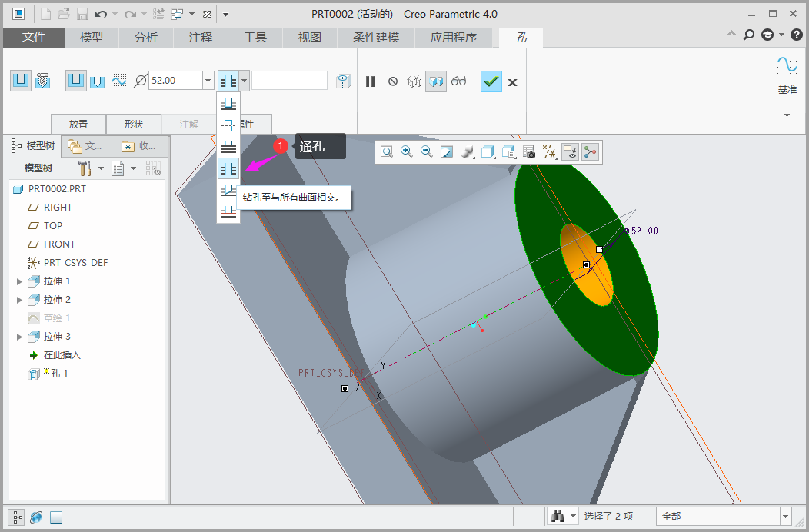This screenshot has height=532, width=809.
Task: Open the 文件 menu
Action: [34, 38]
